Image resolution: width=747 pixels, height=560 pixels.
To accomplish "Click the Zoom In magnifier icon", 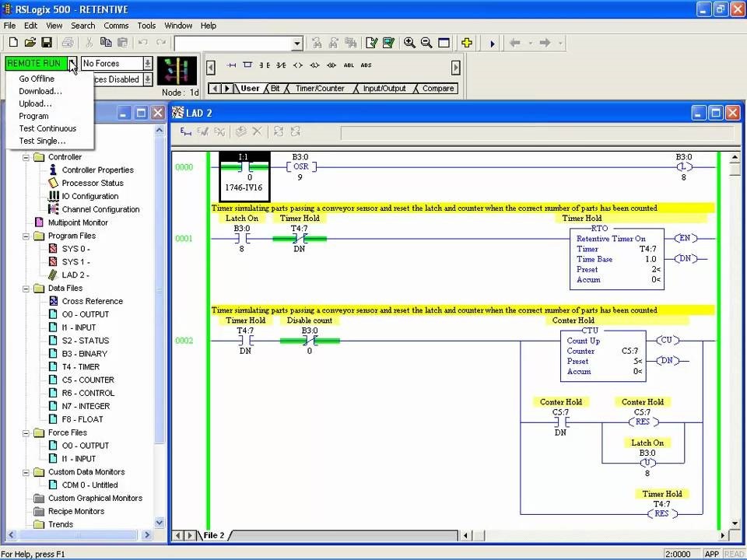I will point(409,43).
